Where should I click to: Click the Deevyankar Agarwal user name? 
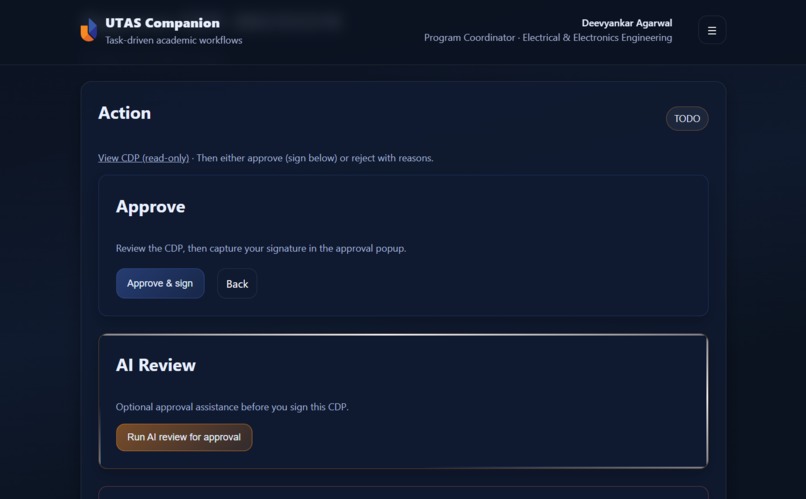[x=627, y=23]
